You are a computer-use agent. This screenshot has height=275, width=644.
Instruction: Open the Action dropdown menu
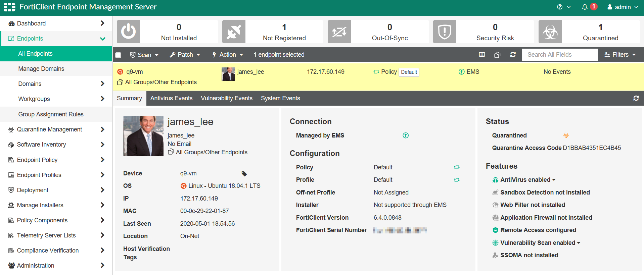tap(228, 55)
